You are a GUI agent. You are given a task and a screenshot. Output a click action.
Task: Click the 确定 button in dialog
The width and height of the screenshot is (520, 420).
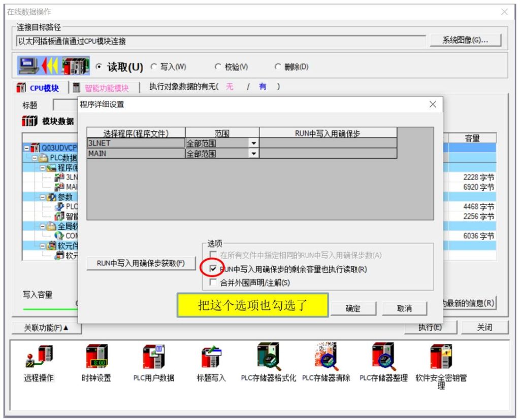(353, 308)
